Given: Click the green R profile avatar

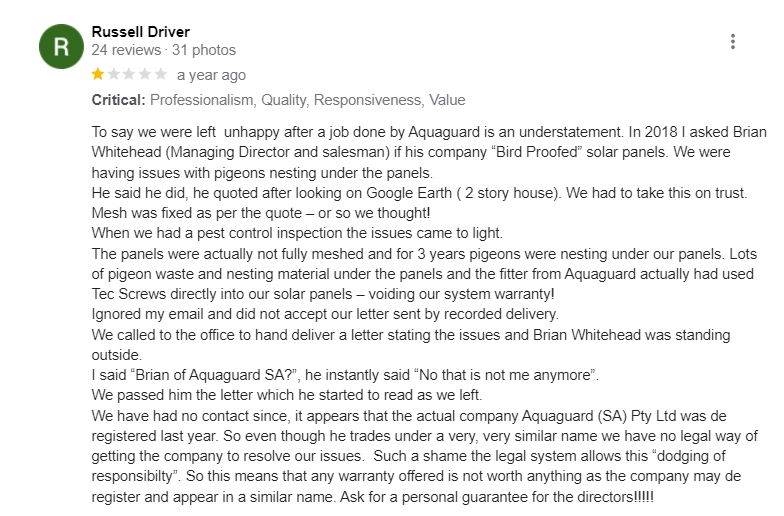Looking at the screenshot, I should tap(62, 46).
